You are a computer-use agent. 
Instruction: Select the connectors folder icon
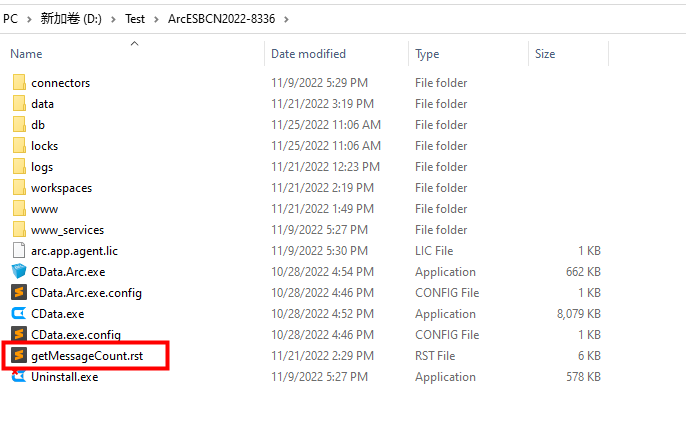[19, 82]
